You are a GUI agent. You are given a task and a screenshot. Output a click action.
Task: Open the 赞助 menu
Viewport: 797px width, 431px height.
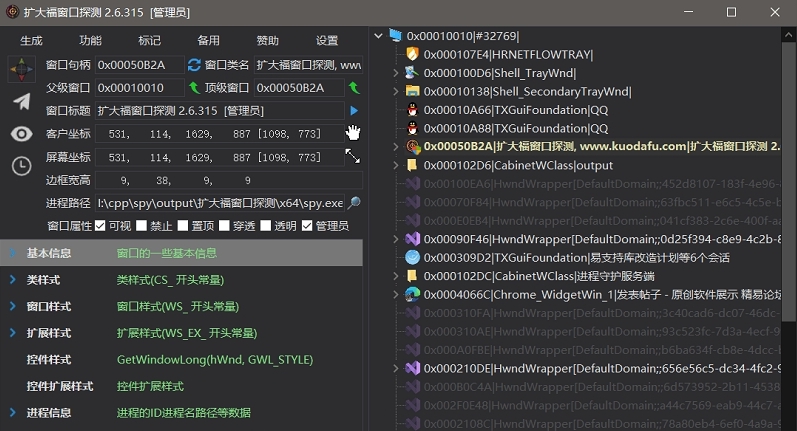(267, 41)
